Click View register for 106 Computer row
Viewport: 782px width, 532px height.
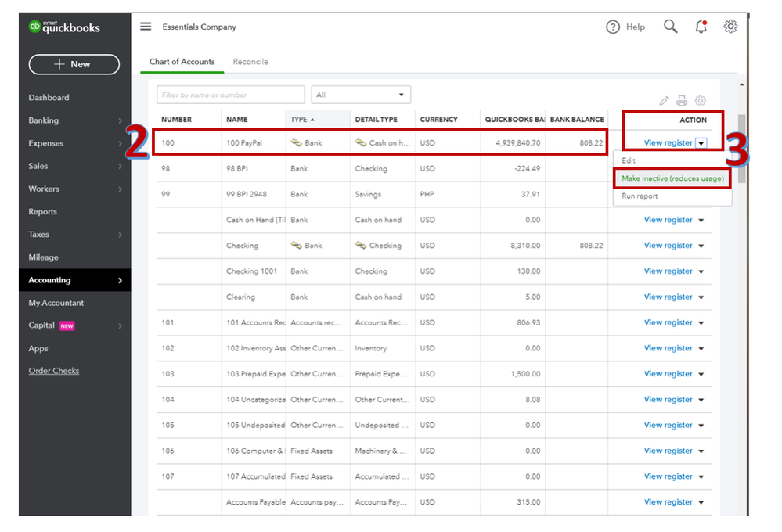point(668,451)
